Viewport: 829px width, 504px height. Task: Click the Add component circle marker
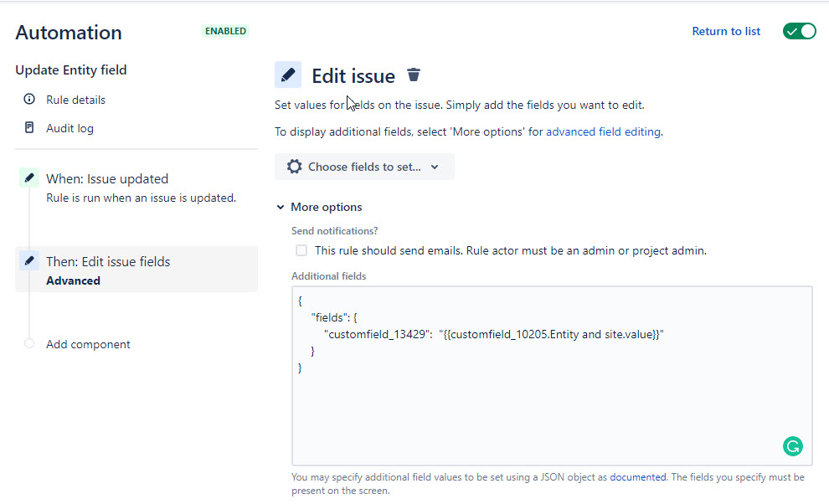[29, 344]
